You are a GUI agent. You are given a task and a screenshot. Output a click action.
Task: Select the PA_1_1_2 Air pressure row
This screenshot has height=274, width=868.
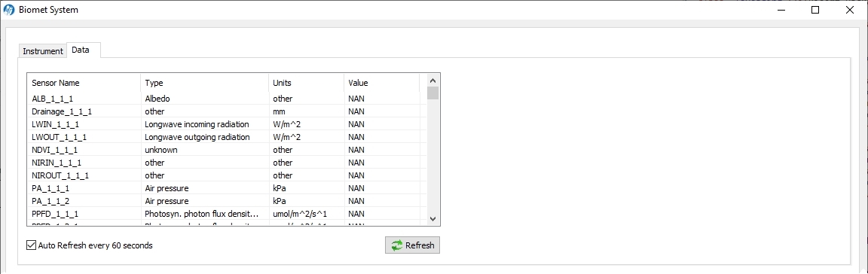tap(227, 201)
